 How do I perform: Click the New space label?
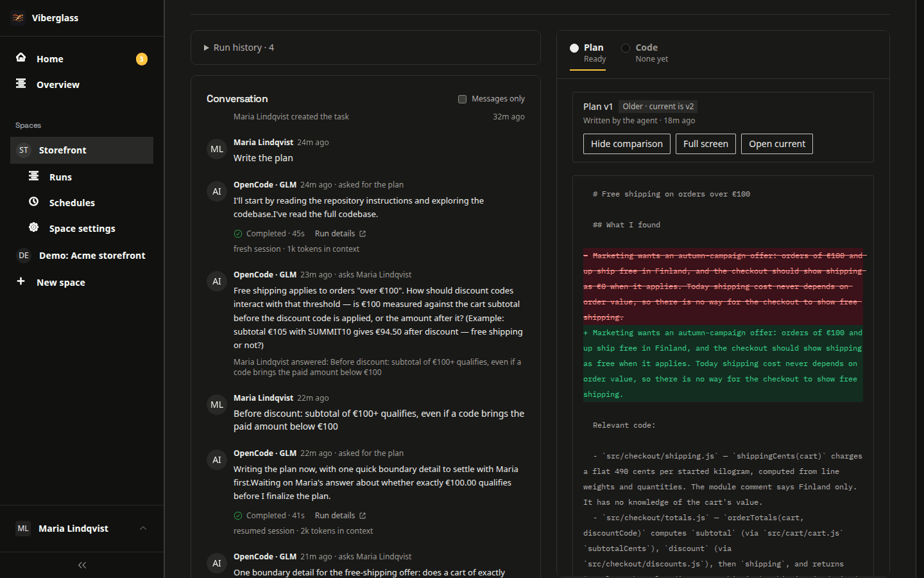61,283
